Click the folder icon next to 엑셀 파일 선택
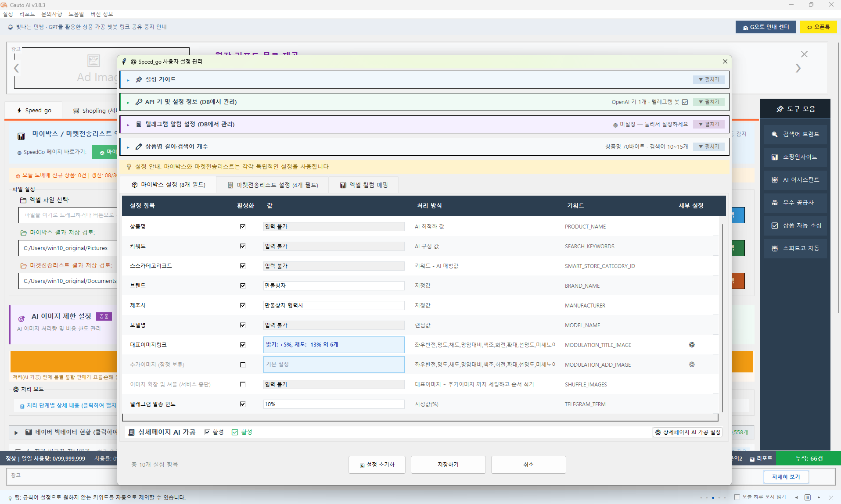The height and width of the screenshot is (504, 841). [23, 200]
